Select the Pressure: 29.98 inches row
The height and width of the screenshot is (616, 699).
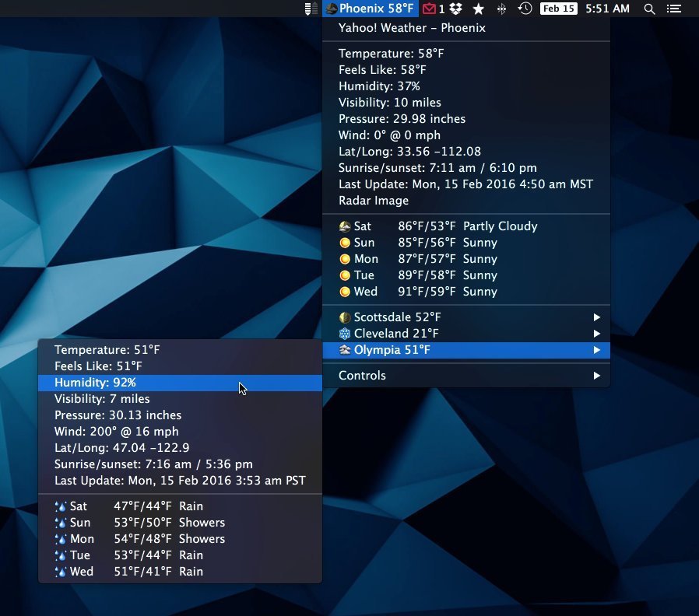pos(465,119)
